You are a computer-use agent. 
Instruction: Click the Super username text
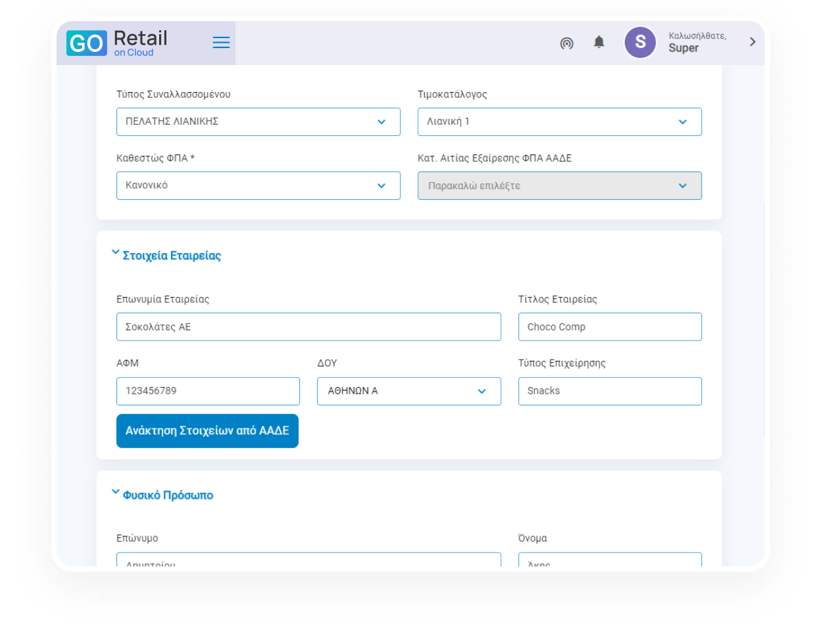coord(683,48)
